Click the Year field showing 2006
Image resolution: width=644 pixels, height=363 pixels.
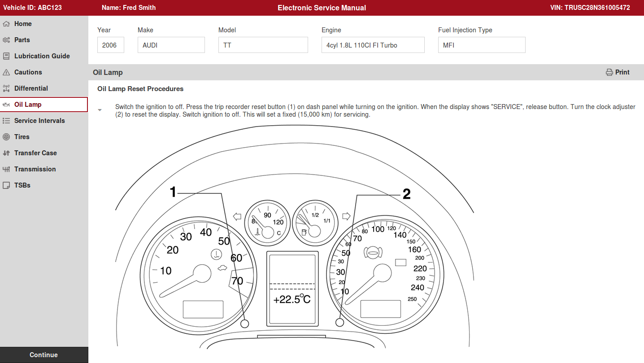(x=111, y=45)
